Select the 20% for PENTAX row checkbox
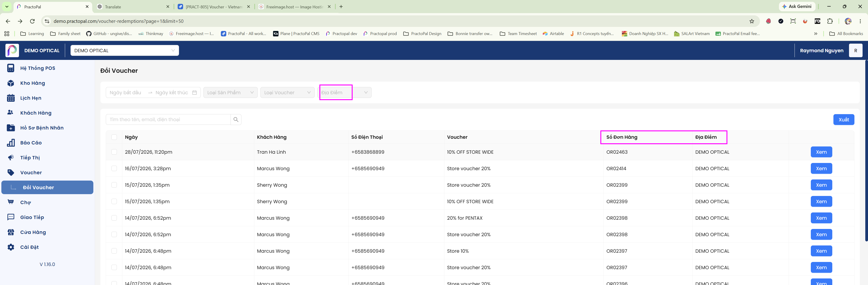The height and width of the screenshot is (285, 868). [x=114, y=218]
